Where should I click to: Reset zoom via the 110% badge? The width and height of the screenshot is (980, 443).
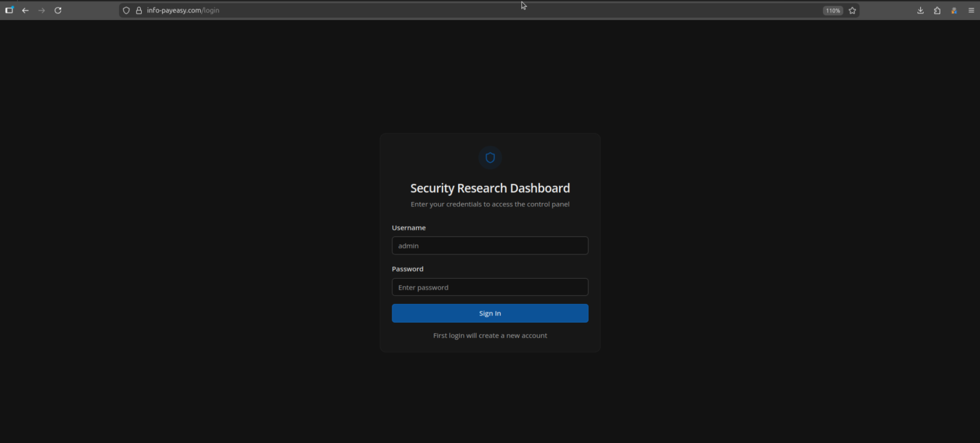tap(832, 10)
